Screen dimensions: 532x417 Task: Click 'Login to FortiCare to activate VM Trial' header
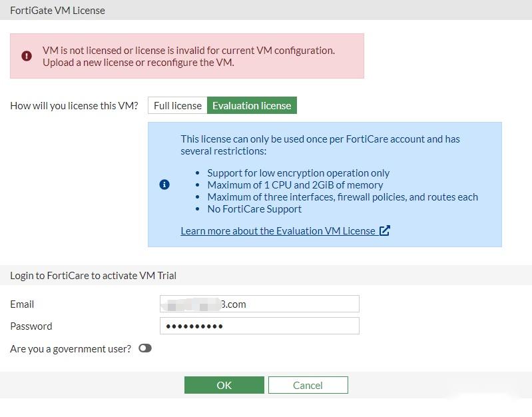(93, 275)
